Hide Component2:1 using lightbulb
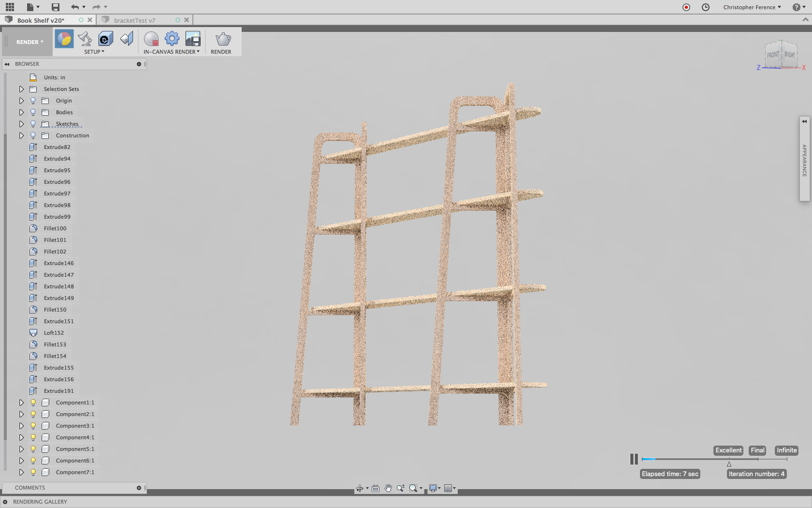Screen dimensions: 812x508 33,414
